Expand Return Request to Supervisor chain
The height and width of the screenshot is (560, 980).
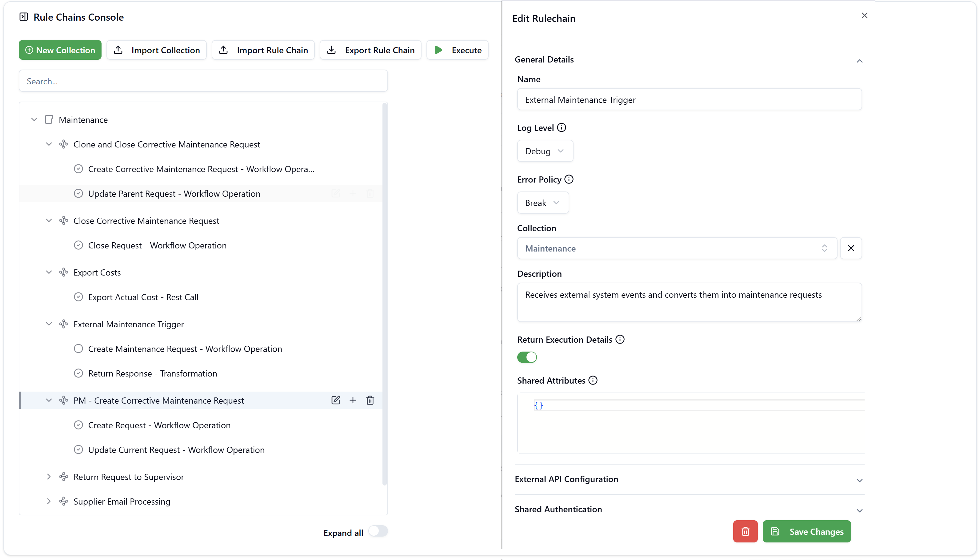pyautogui.click(x=49, y=477)
